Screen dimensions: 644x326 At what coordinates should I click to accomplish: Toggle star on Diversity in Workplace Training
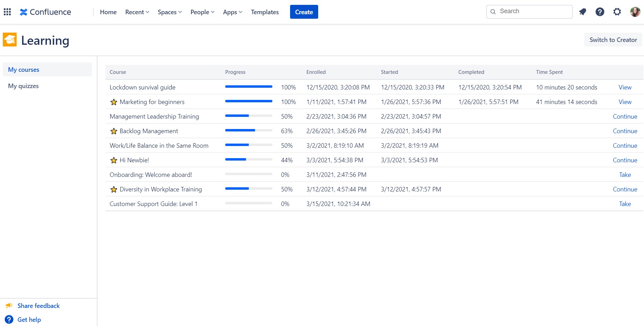click(114, 189)
